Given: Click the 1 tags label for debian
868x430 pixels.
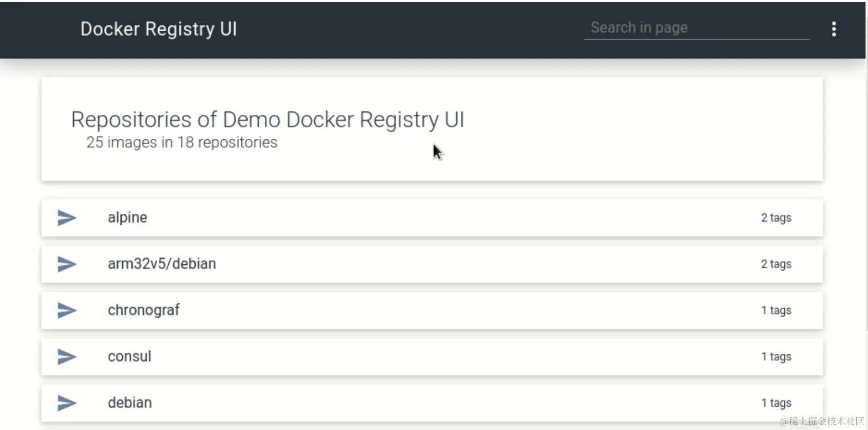Looking at the screenshot, I should click(776, 403).
